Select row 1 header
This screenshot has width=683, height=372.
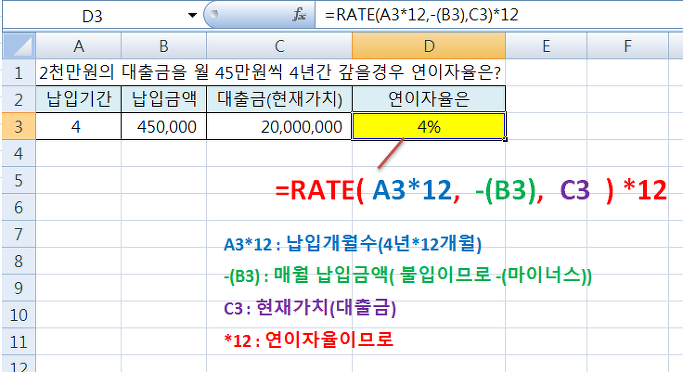(18, 72)
